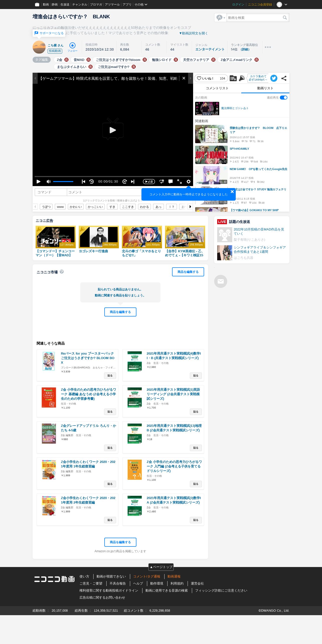This screenshot has width=322, height=644.
Task: Open the アツマール menu item
Action: (112, 5)
